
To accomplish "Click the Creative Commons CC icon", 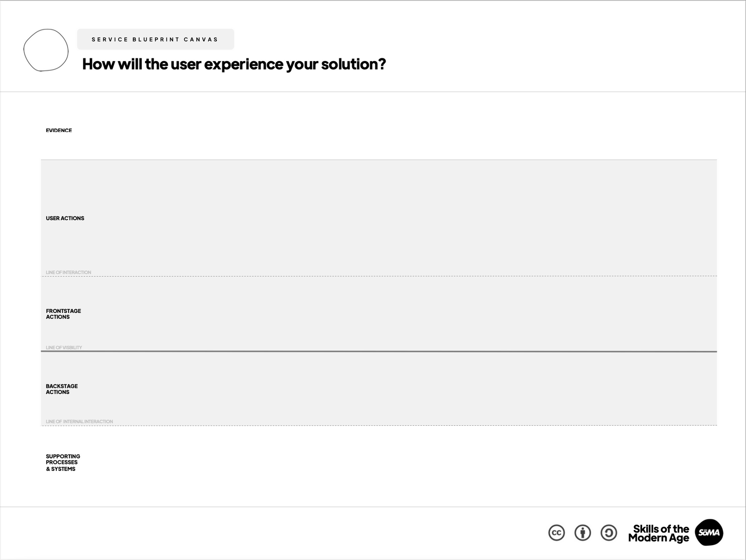I will [x=556, y=532].
